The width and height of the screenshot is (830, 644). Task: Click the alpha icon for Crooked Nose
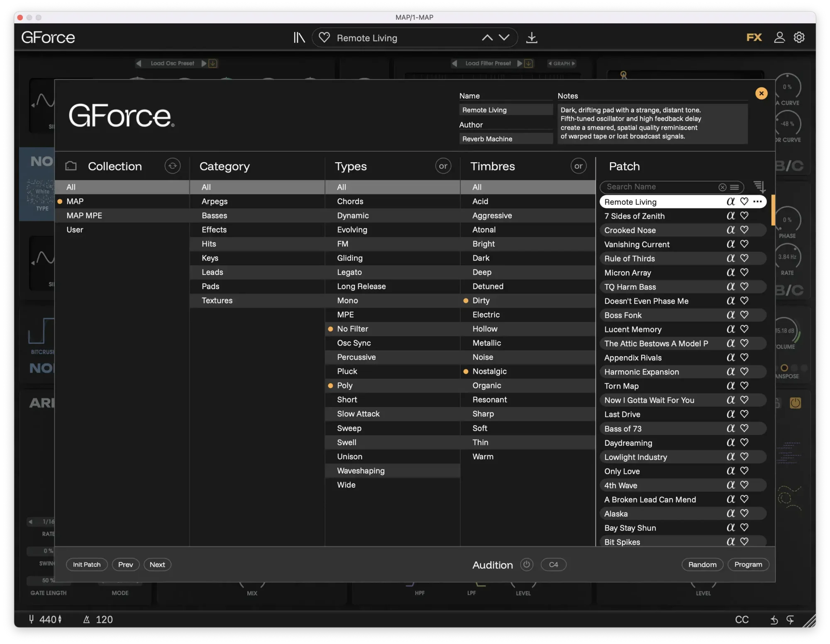click(x=731, y=230)
